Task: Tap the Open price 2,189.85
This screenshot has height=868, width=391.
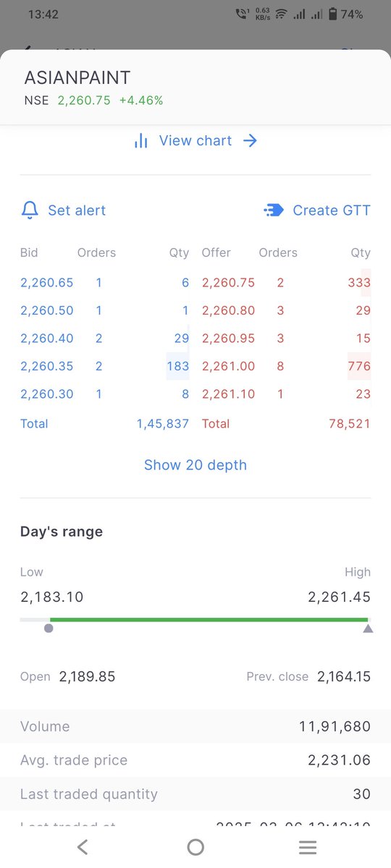Action: [x=87, y=677]
